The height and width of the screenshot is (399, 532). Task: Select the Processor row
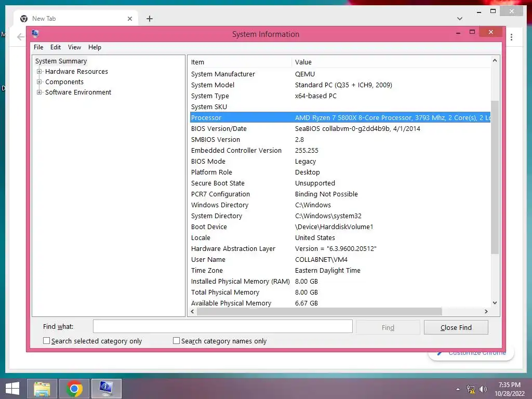340,118
